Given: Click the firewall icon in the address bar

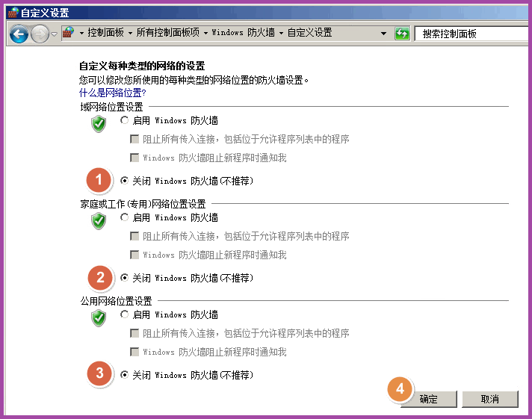Looking at the screenshot, I should 69,33.
